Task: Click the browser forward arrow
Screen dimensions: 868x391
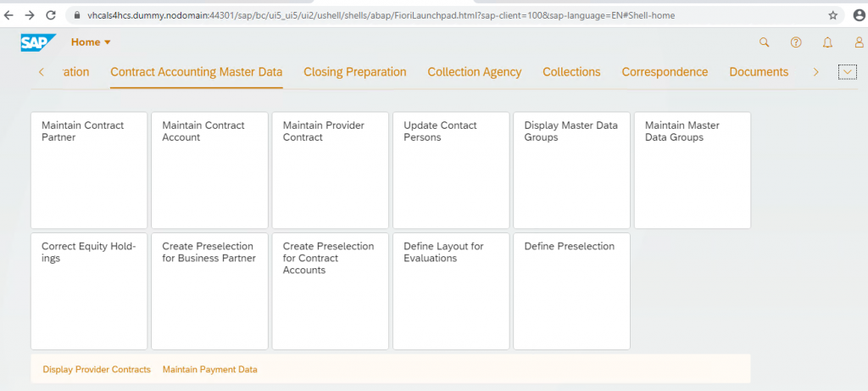Action: point(30,15)
